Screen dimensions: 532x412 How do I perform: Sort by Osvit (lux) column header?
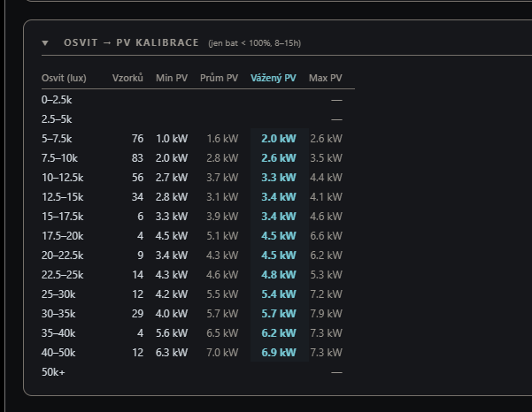(64, 78)
